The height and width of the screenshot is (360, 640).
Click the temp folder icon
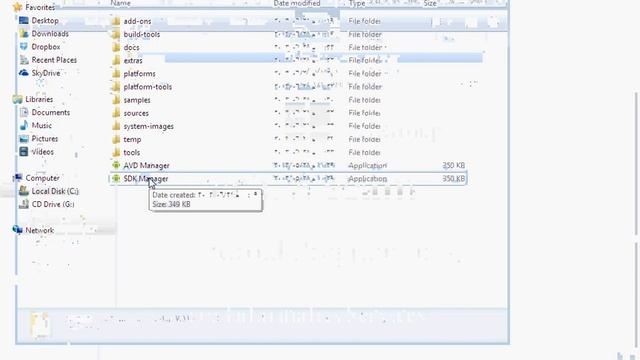116,139
